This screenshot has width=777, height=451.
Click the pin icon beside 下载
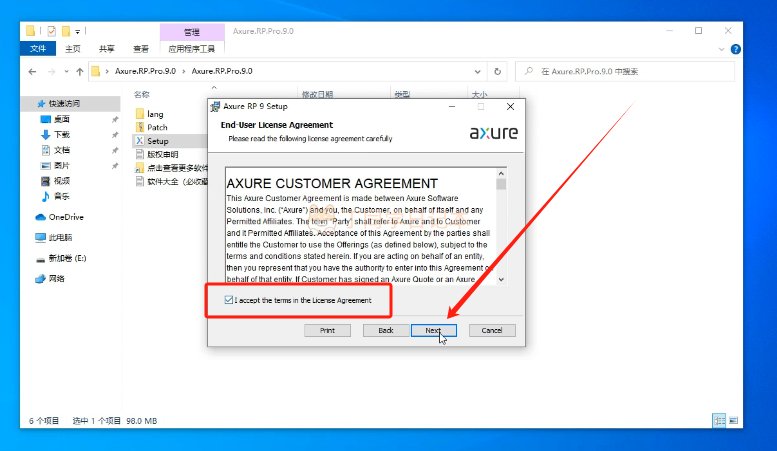point(115,135)
